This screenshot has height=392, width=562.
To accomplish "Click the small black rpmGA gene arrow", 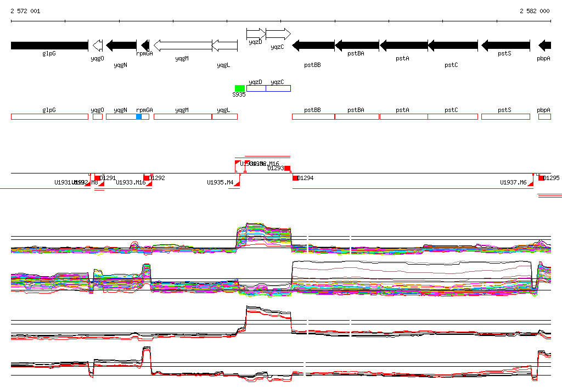I will click(x=145, y=46).
